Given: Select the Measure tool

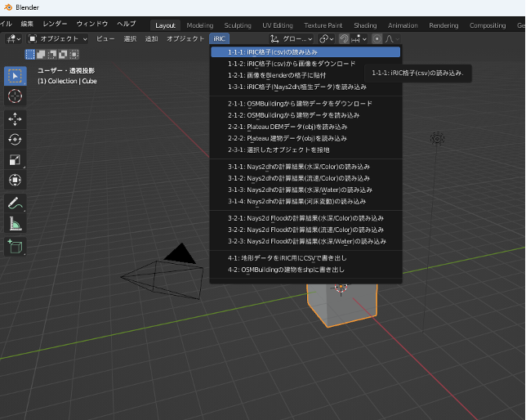Looking at the screenshot, I should [15, 224].
